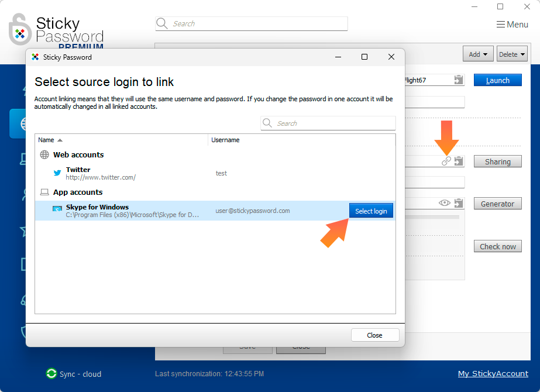540x392 pixels.
Task: Click the Select login button
Action: click(371, 211)
